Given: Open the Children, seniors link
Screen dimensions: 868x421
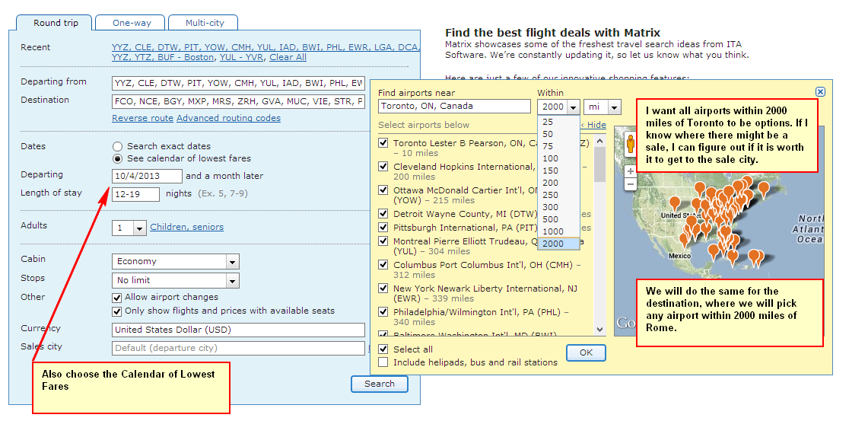Looking at the screenshot, I should pos(187,227).
